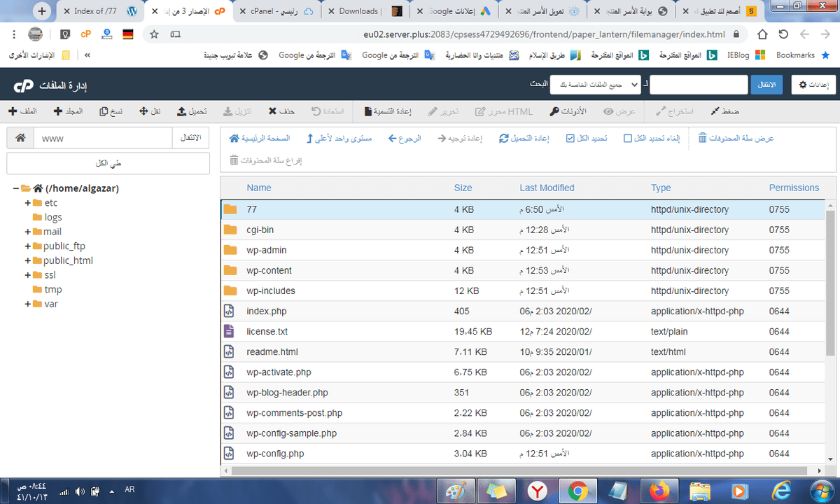Click the Upload (تحميل) toolbar icon
840x504 pixels.
[181, 111]
